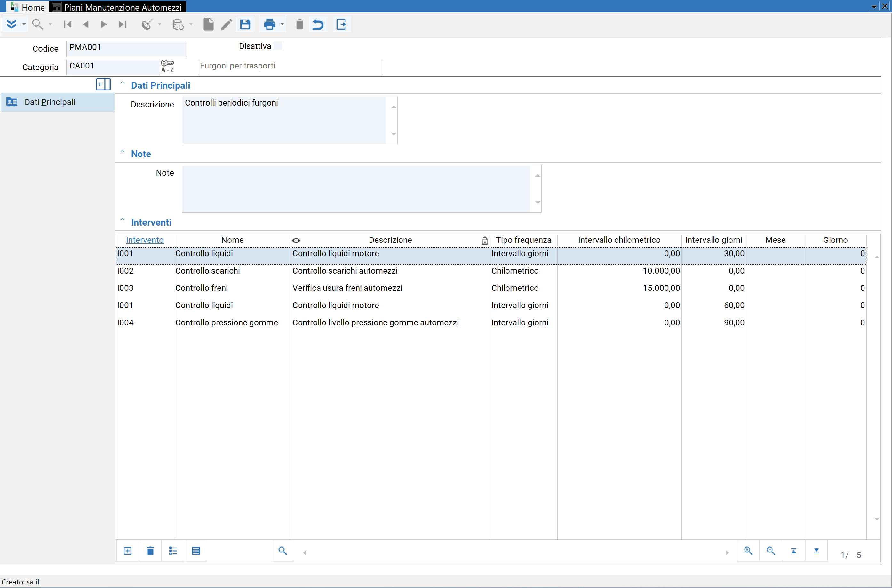The image size is (892, 588).
Task: Toggle the eye visibility icon in grid header
Action: click(x=296, y=241)
